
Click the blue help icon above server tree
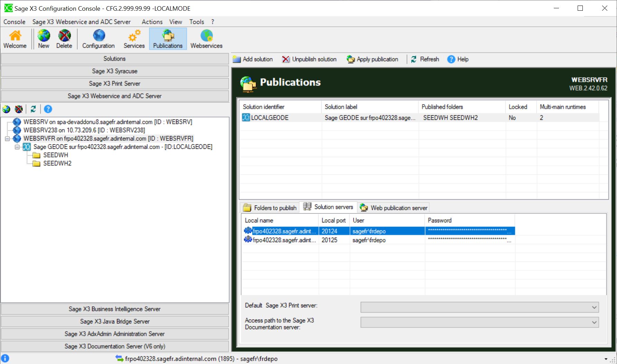tap(48, 109)
